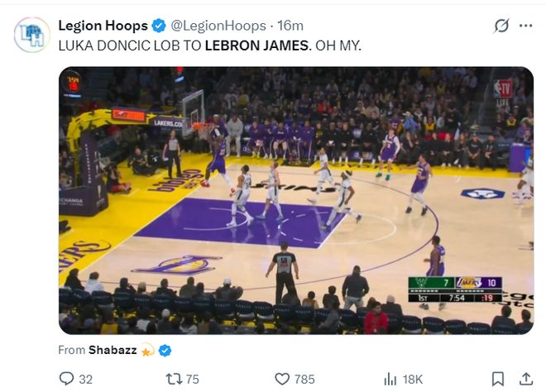Open the 16m timestamp link
Image resolution: width=546 pixels, height=392 pixels.
point(290,26)
